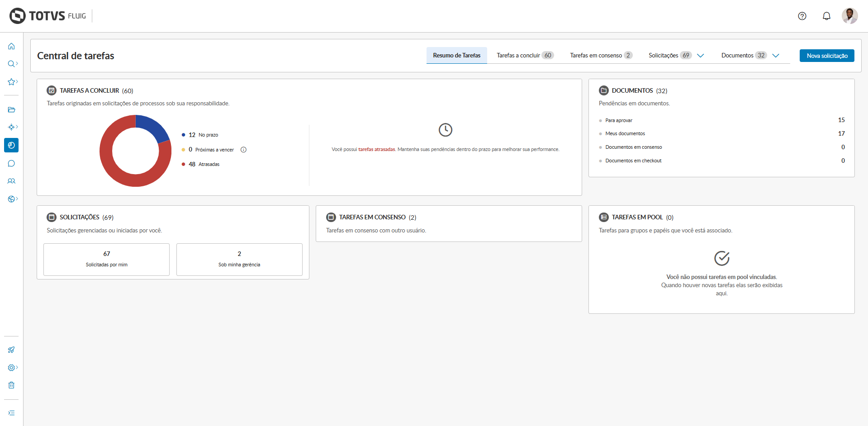Open the trash bin icon in sidebar
This screenshot has height=426, width=868.
click(x=11, y=385)
